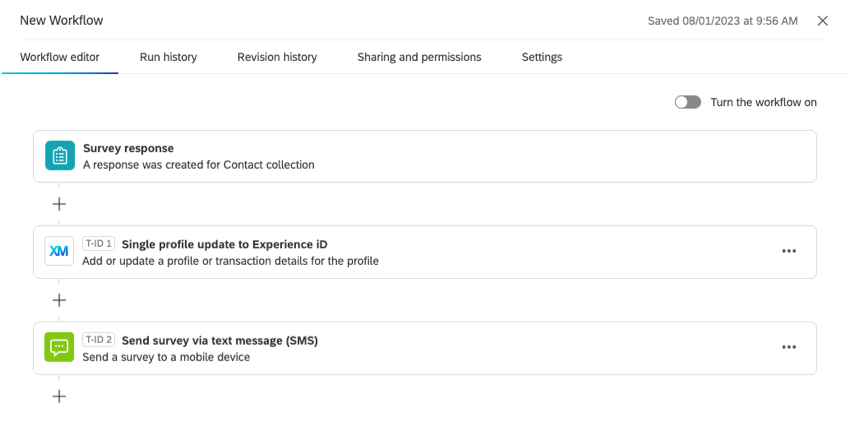This screenshot has height=425, width=850.
Task: Open the Survey response trigger card
Action: pyautogui.click(x=425, y=156)
